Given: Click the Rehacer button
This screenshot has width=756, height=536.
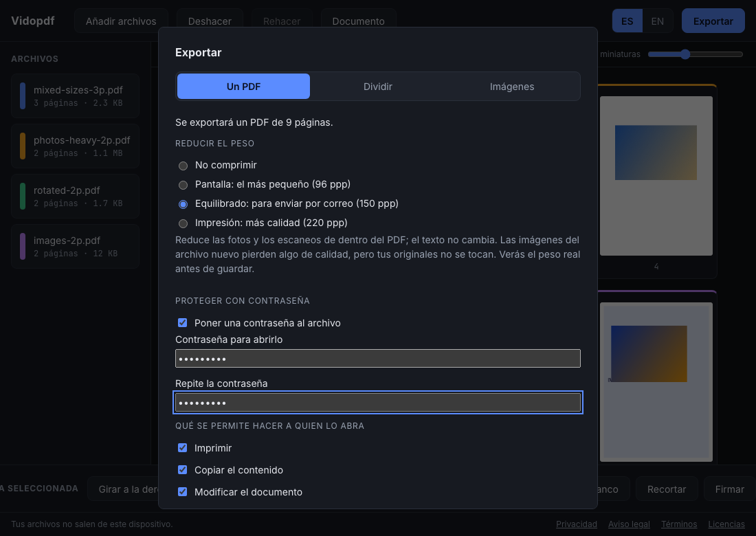Looking at the screenshot, I should tap(282, 21).
